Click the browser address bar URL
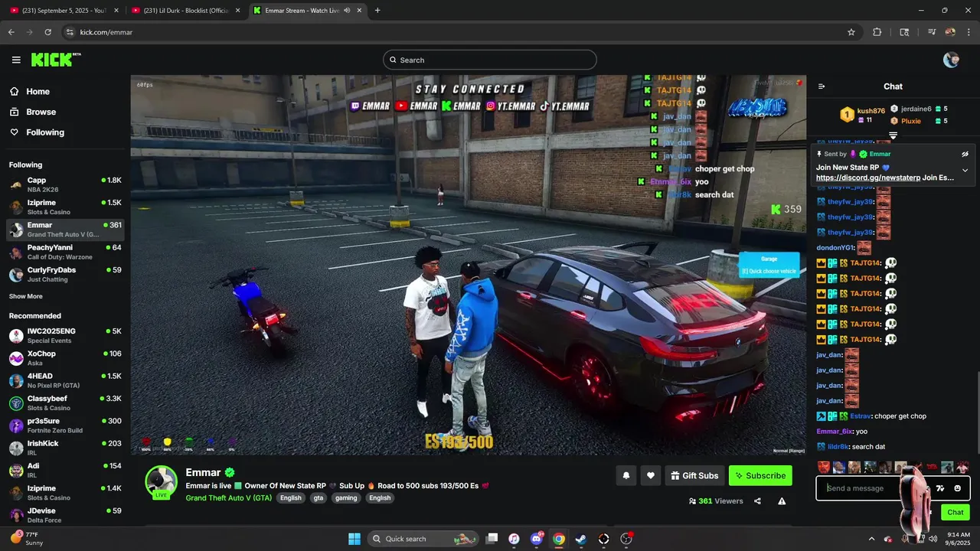The height and width of the screenshot is (551, 980). click(x=106, y=32)
